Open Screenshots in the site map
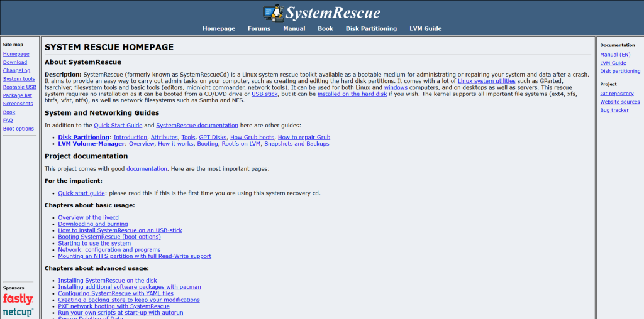644x319 pixels. (x=18, y=104)
